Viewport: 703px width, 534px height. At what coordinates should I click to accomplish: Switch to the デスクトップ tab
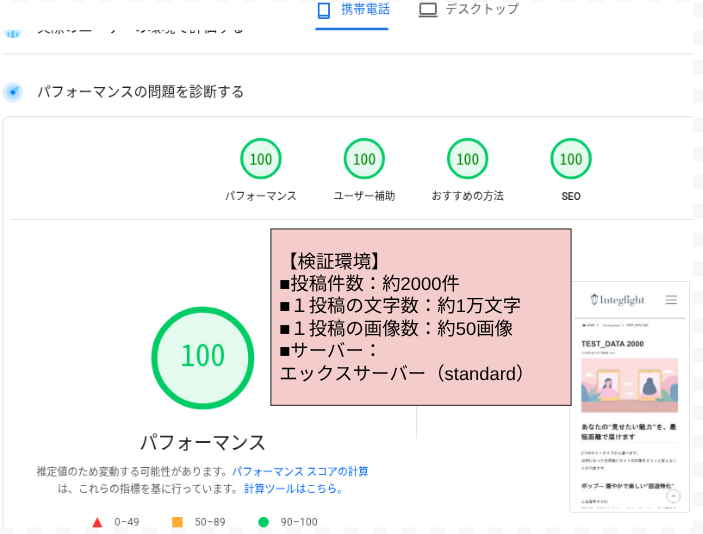pos(469,10)
